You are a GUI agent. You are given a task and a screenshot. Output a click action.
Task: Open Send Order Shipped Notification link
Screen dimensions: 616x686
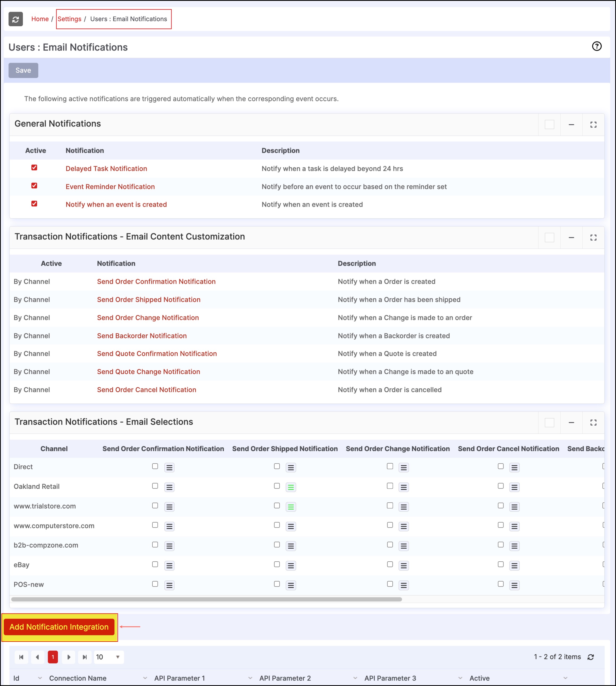149,300
